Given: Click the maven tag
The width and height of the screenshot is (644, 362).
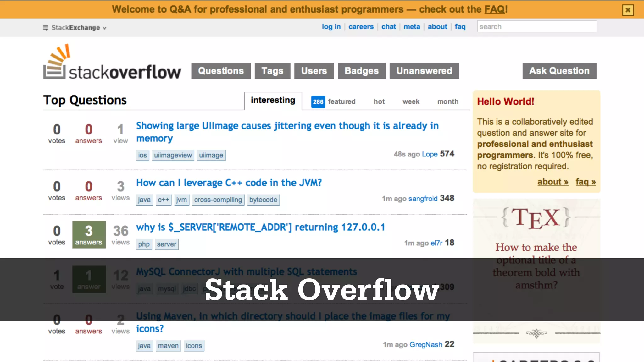Looking at the screenshot, I should pos(168,346).
